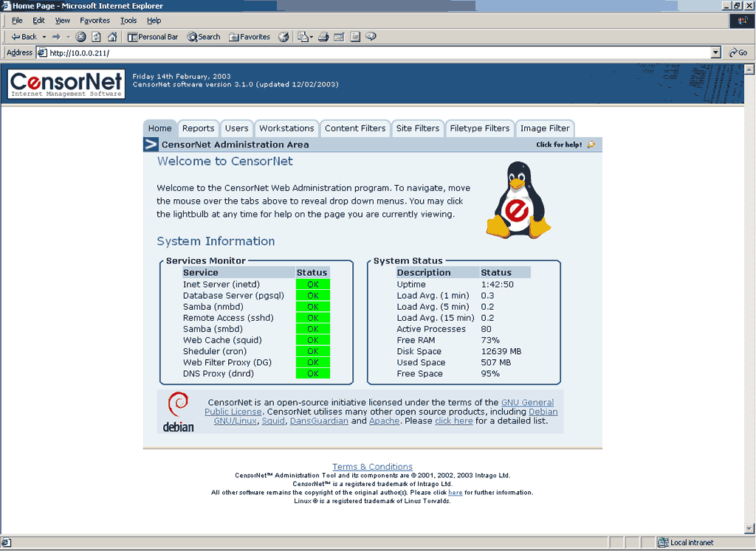
Task: Click the blue arrow icon beside Administration Area
Action: click(151, 145)
